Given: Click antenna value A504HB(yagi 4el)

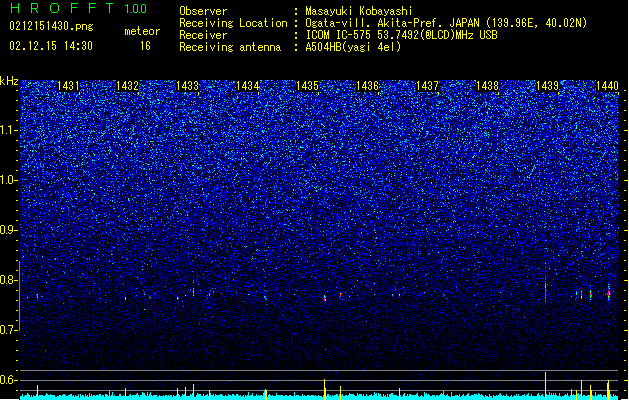Looking at the screenshot, I should pos(353,47).
